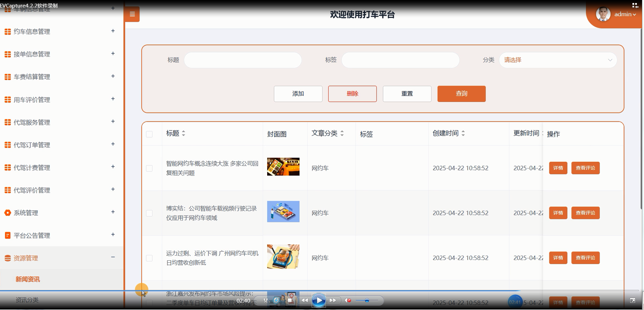
Task: Open the 代驾计费管理 menu label
Action: coord(32,168)
